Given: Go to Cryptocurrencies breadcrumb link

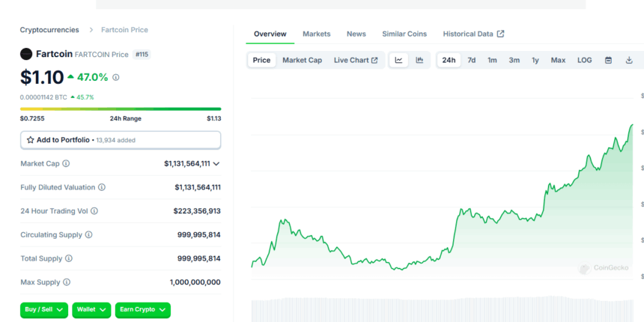Looking at the screenshot, I should pyautogui.click(x=49, y=30).
